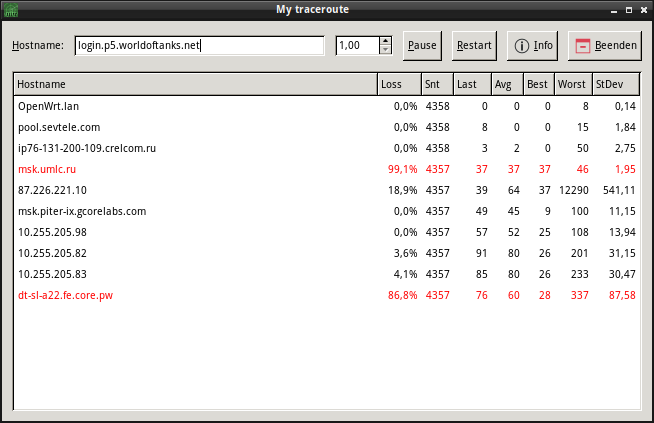654x423 pixels.
Task: Click the 18,9% loss value
Action: tap(402, 190)
